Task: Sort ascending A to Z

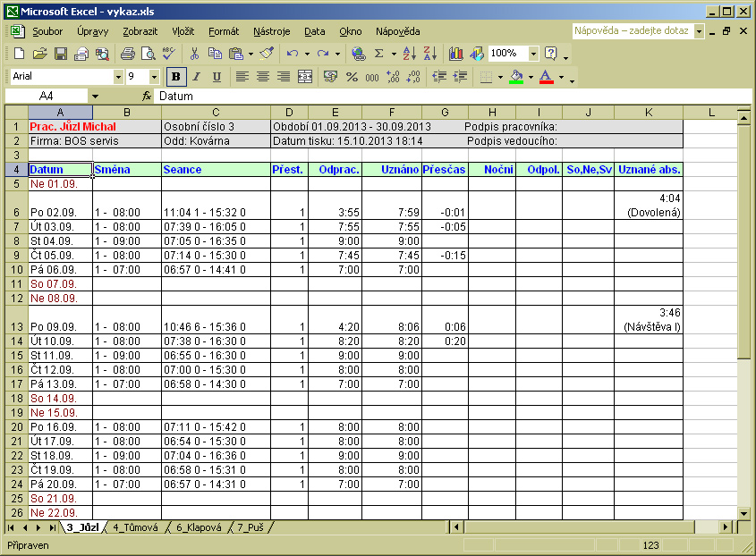Action: point(410,54)
